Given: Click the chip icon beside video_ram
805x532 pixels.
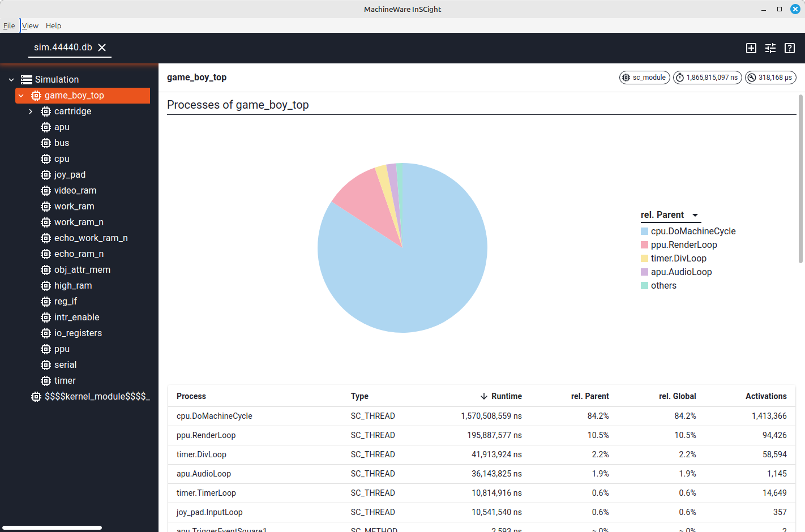Looking at the screenshot, I should tap(46, 191).
